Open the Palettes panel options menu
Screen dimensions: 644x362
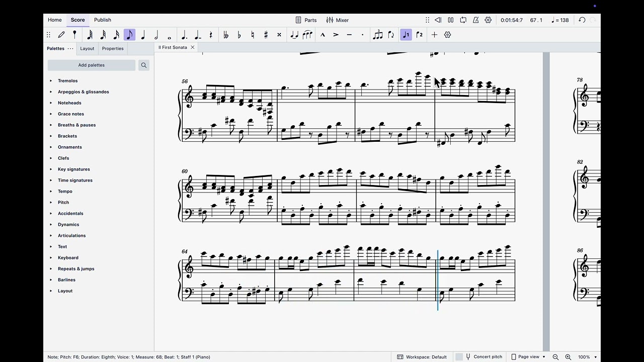70,49
